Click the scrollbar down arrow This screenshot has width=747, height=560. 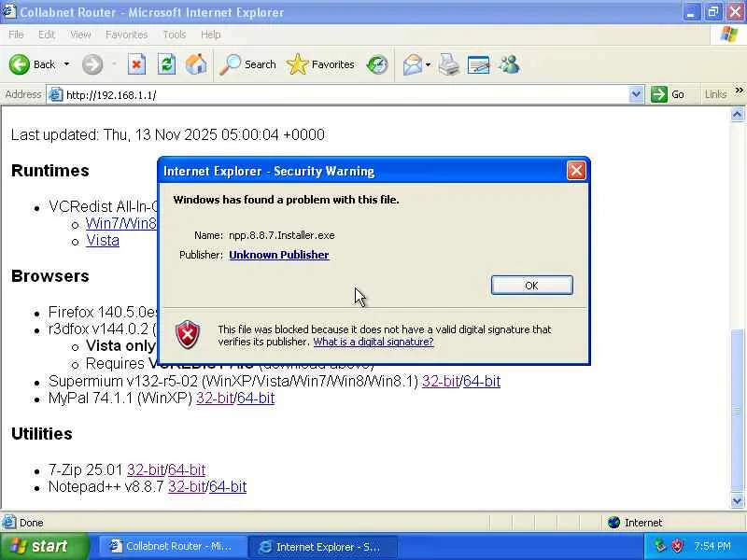point(737,500)
